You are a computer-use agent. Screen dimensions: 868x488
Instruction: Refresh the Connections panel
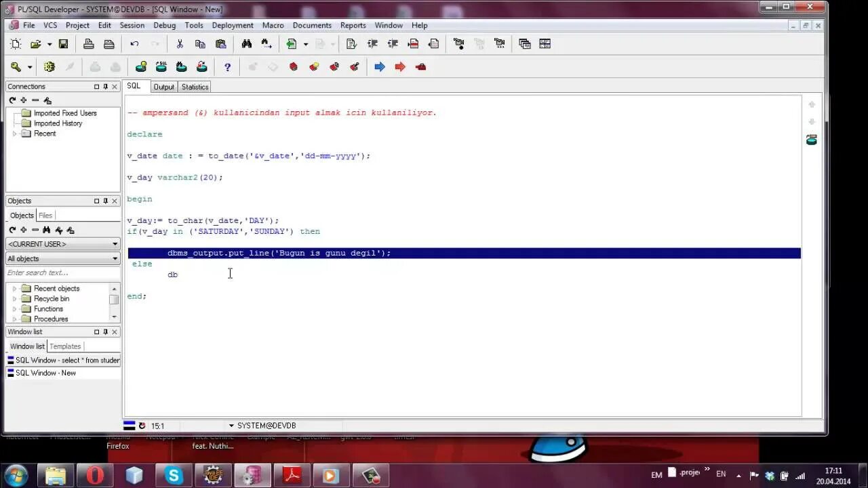[x=12, y=100]
